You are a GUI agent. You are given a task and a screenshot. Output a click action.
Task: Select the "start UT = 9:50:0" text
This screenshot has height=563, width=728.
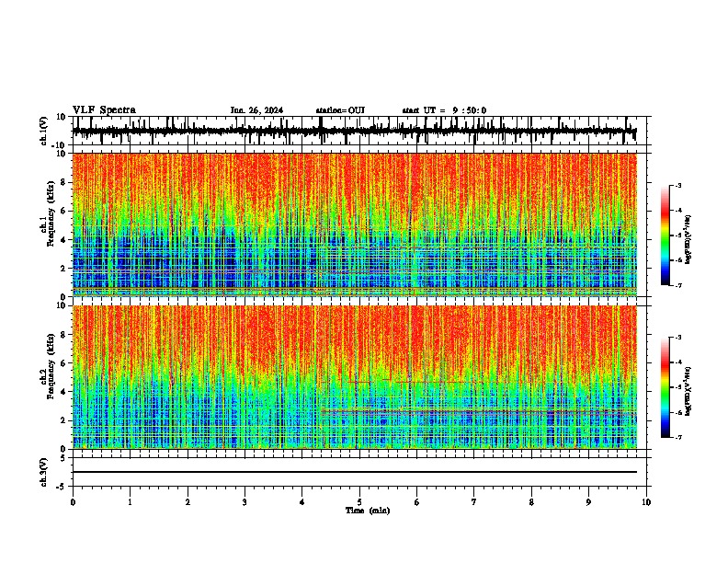point(444,110)
